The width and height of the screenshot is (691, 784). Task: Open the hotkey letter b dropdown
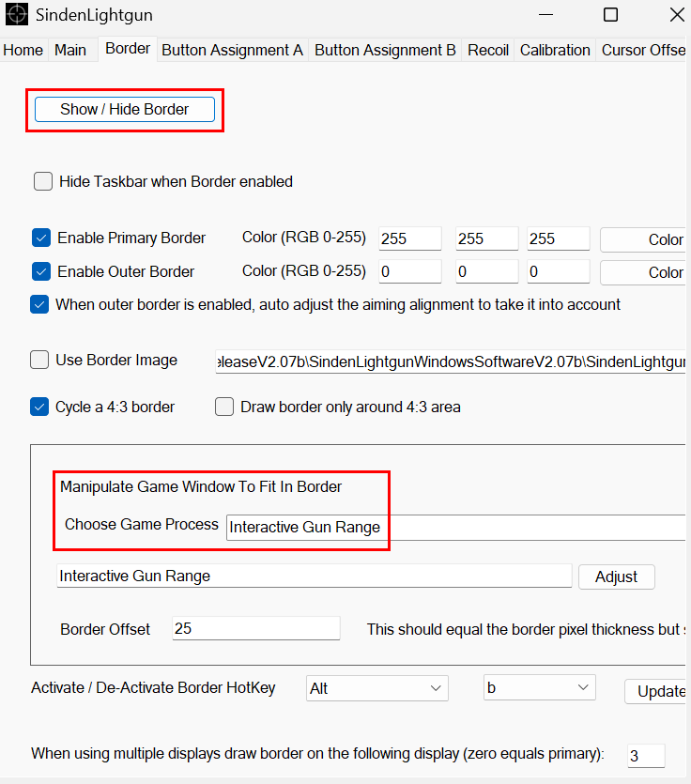coord(540,687)
